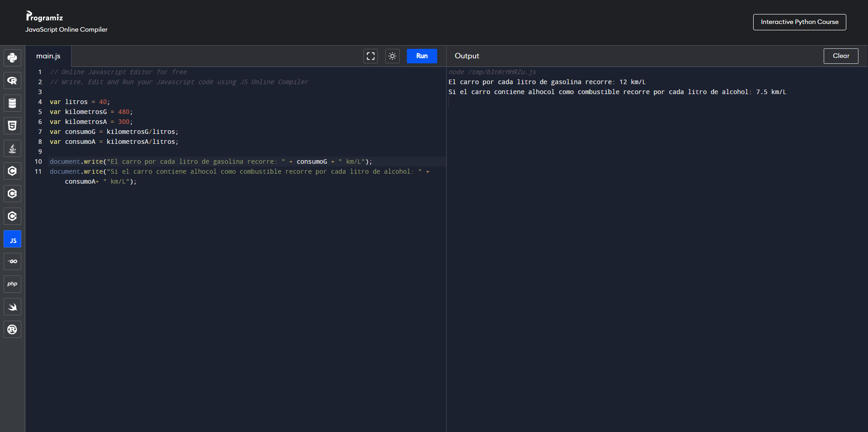The height and width of the screenshot is (432, 868).
Task: Switch to the R compiler icon
Action: coord(12,81)
